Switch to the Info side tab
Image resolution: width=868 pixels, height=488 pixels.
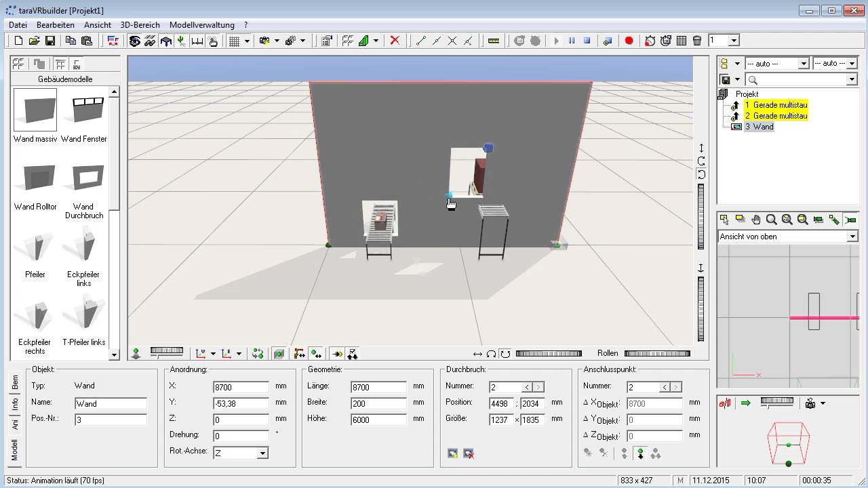coord(15,404)
